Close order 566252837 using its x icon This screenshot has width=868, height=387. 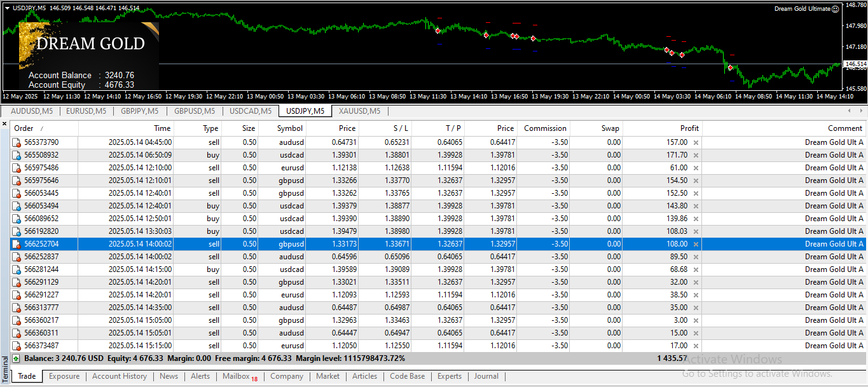point(696,257)
